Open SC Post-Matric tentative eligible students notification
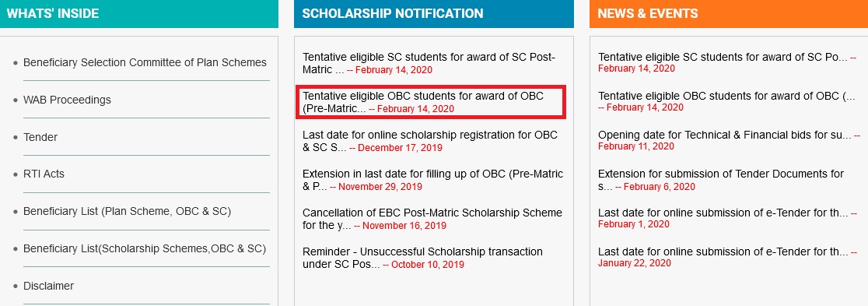Viewport: 868px width, 306px height. click(429, 63)
